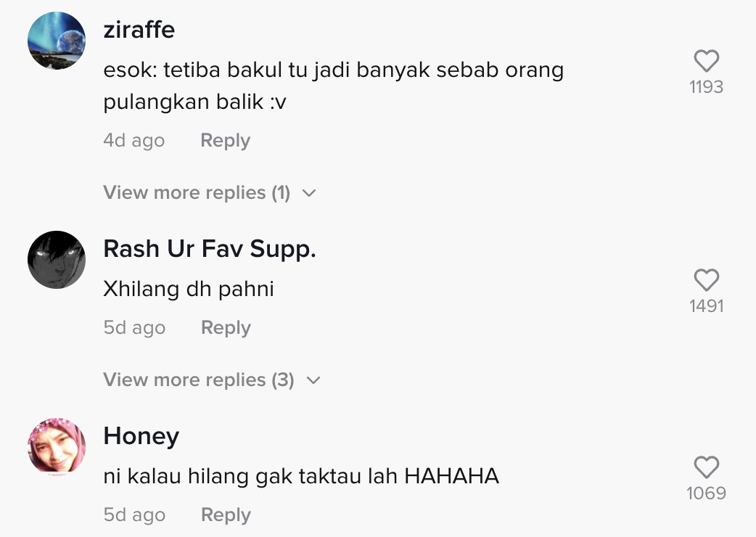The width and height of the screenshot is (756, 537).
Task: Open Honey username link
Action: [x=141, y=436]
